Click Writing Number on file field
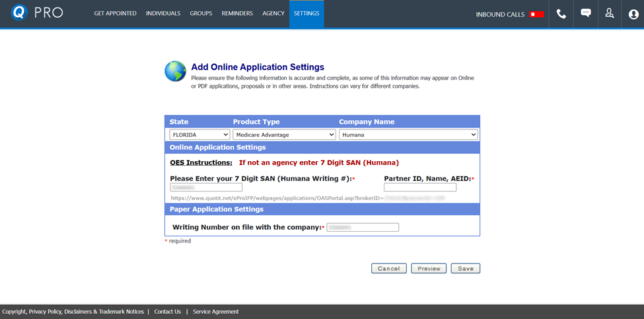Image resolution: width=644 pixels, height=319 pixels. click(363, 227)
